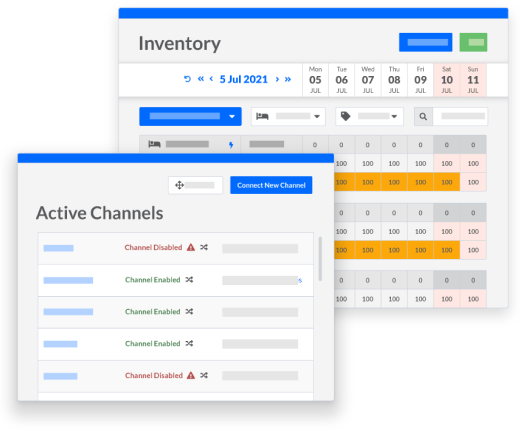Click the reset date undo arrow icon
Screen dimensions: 520x431
click(187, 79)
